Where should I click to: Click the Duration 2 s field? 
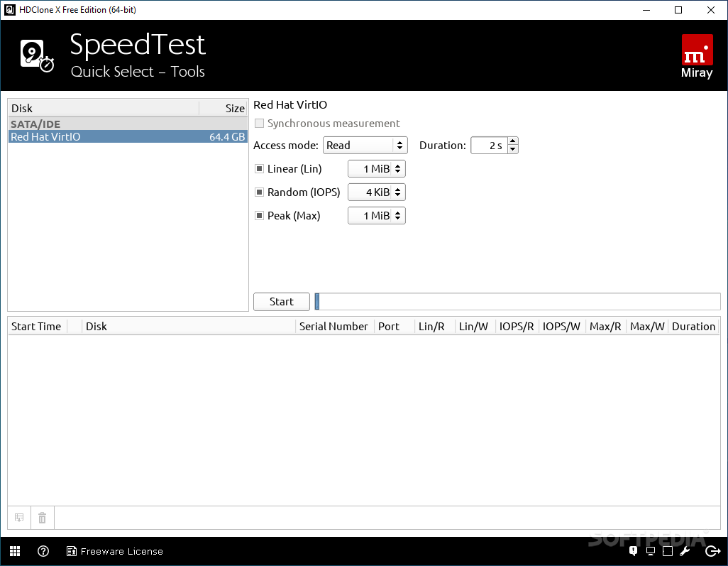(490, 146)
